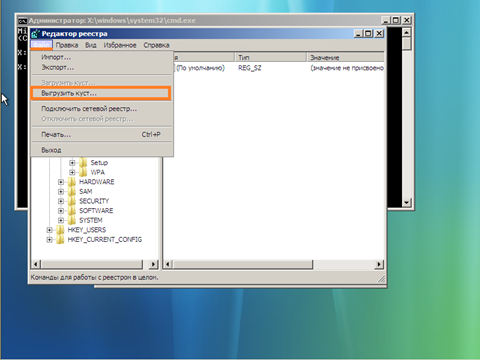Click the WPA folder icon
The width and height of the screenshot is (480, 360).
point(83,172)
